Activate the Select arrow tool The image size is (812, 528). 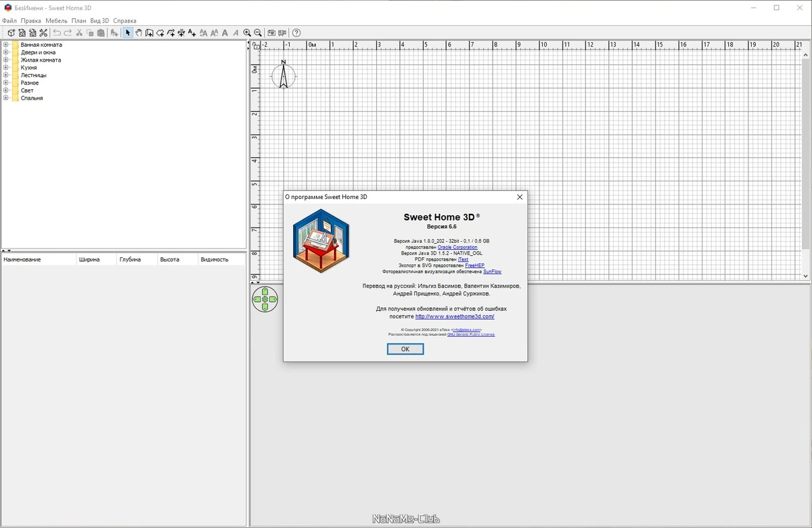pos(128,32)
